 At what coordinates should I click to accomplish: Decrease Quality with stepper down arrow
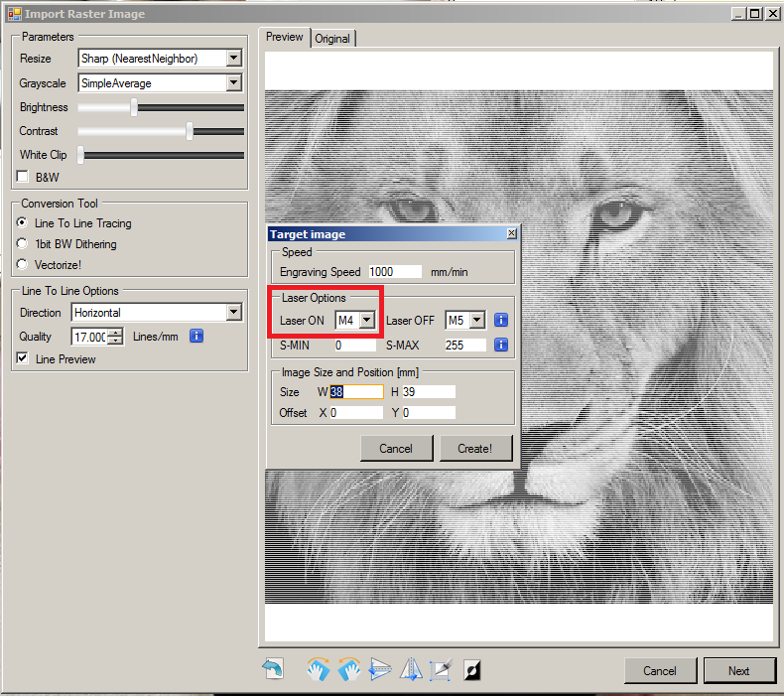(115, 341)
